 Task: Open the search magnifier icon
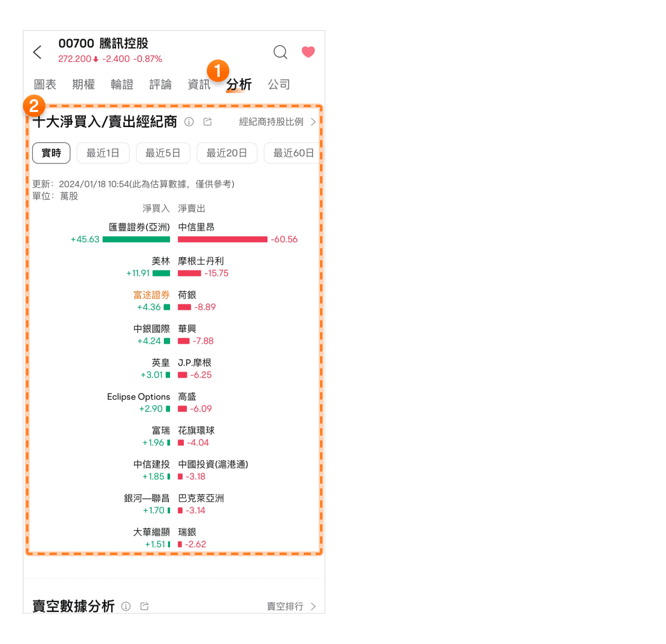tap(280, 52)
